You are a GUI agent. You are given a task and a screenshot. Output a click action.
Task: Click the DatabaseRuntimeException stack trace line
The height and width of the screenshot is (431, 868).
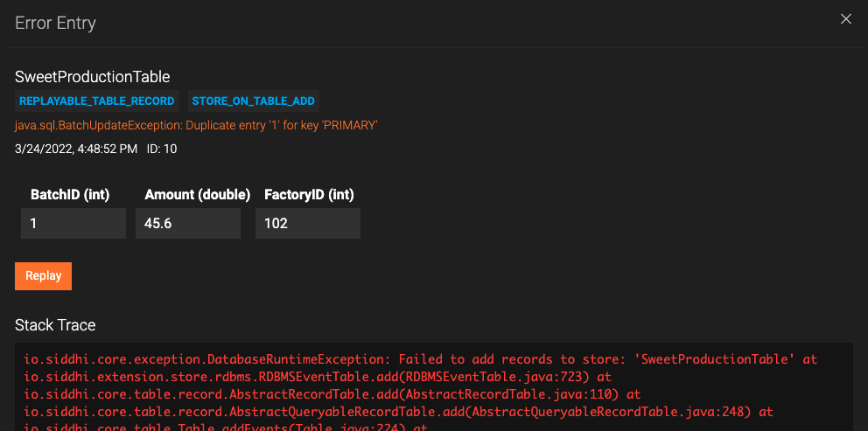(421, 359)
